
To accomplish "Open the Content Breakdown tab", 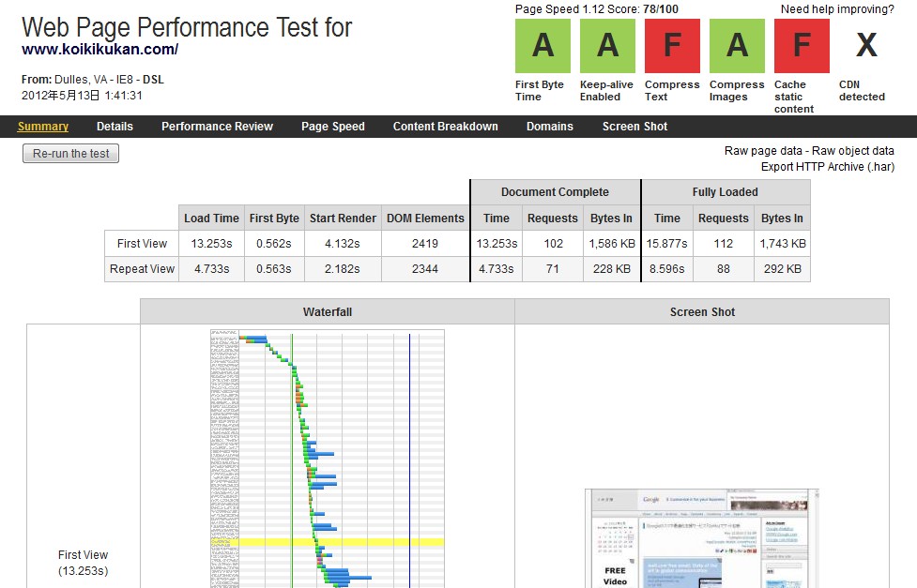I will pyautogui.click(x=446, y=127).
